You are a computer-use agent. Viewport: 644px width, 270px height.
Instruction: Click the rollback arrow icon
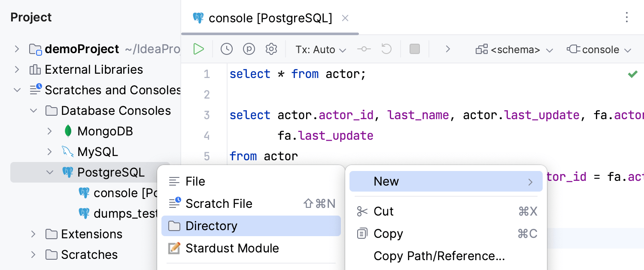click(386, 49)
